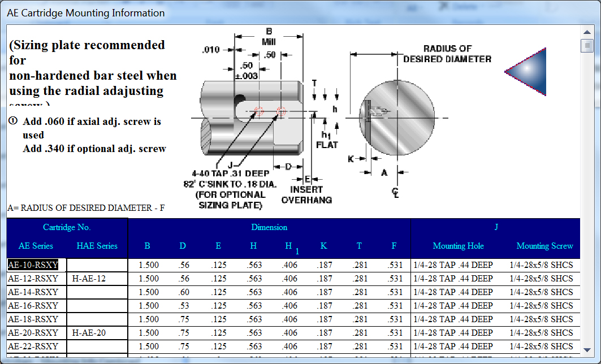The image size is (601, 364).
Task: Click the AE Series column header
Action: (x=36, y=246)
